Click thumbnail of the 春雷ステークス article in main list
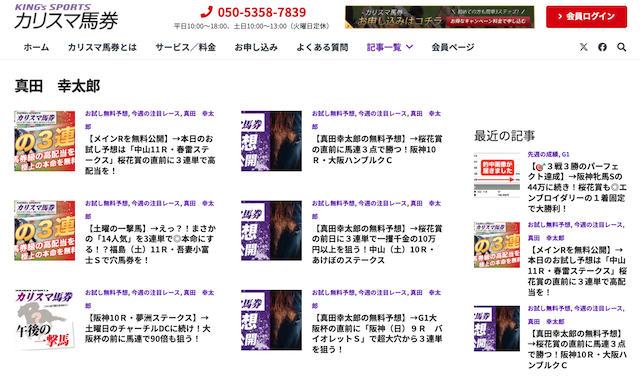This screenshot has height=376, width=640. point(44,140)
